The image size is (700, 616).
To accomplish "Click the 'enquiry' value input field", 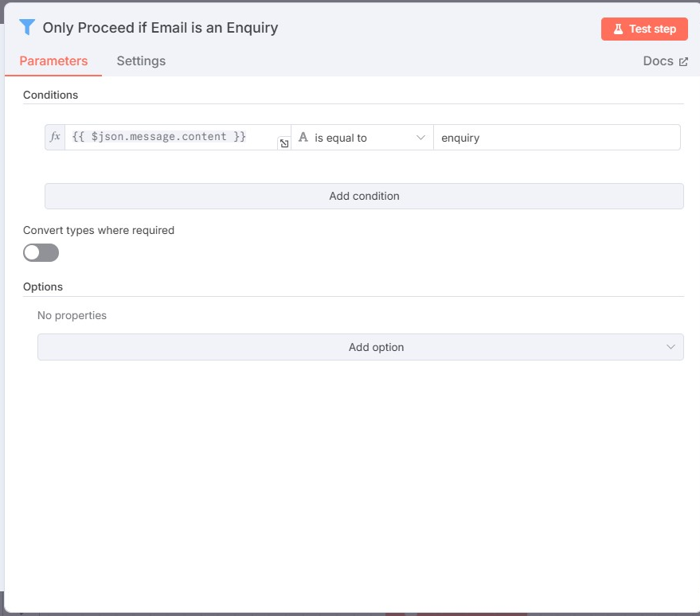I will pyautogui.click(x=556, y=138).
